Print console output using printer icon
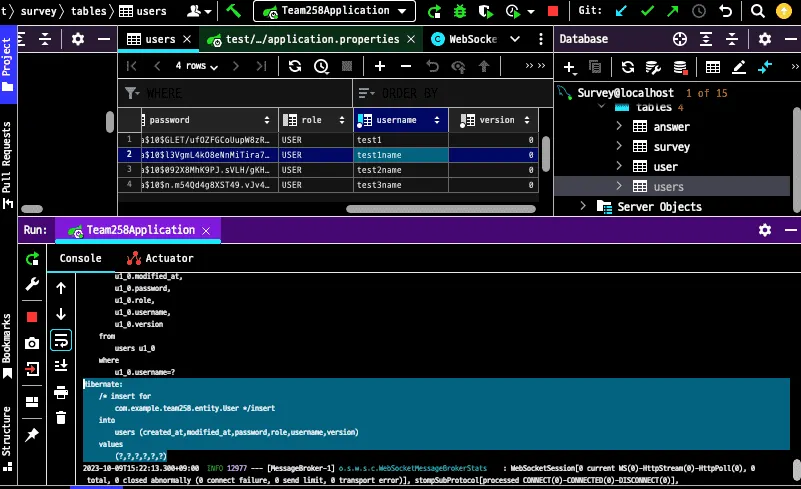The image size is (801, 489). point(61,392)
